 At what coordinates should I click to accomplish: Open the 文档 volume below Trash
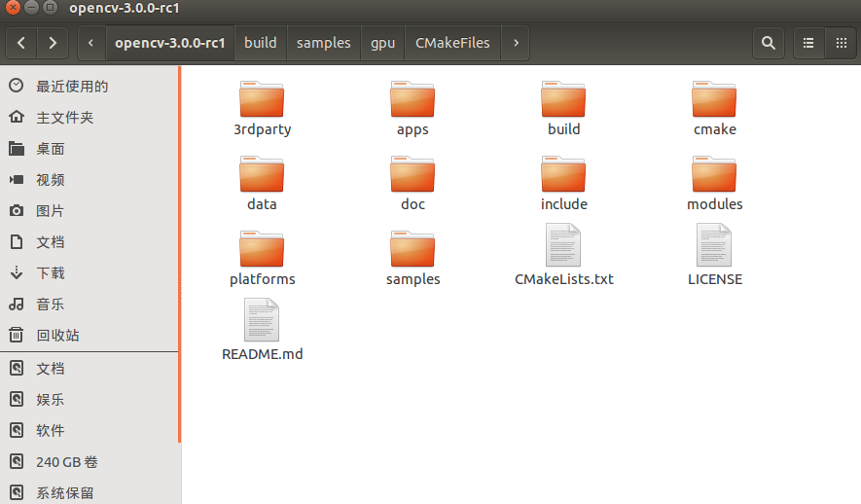89,369
